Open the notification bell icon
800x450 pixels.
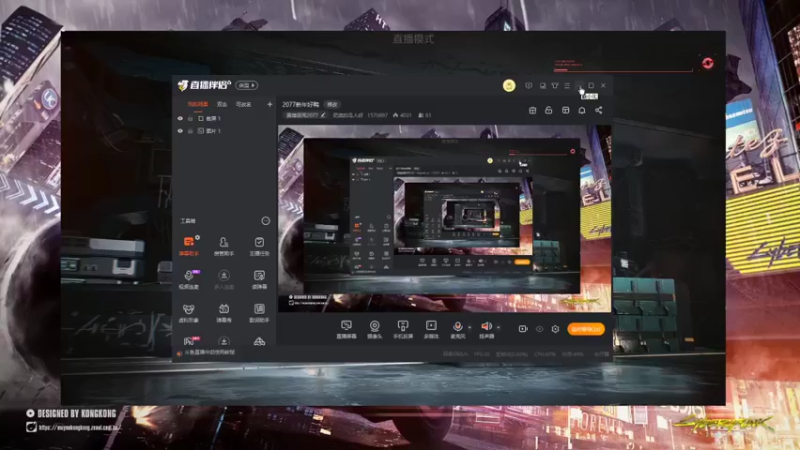click(582, 110)
